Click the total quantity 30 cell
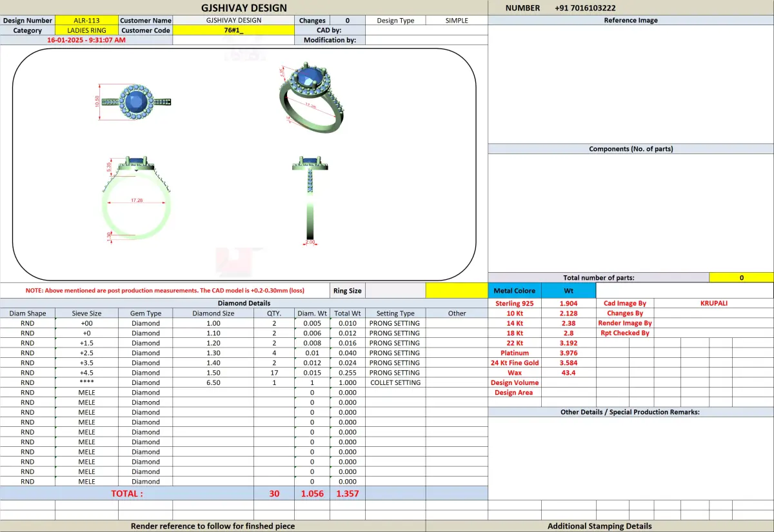The image size is (774, 532). (274, 493)
